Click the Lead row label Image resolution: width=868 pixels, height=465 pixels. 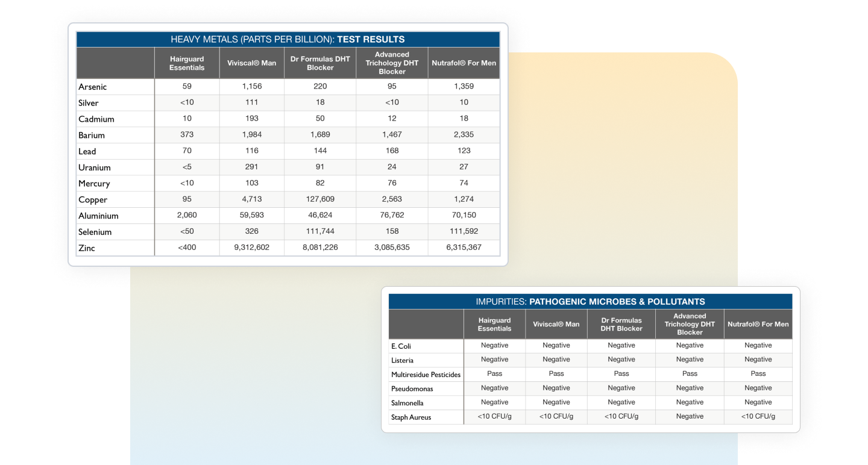click(87, 152)
